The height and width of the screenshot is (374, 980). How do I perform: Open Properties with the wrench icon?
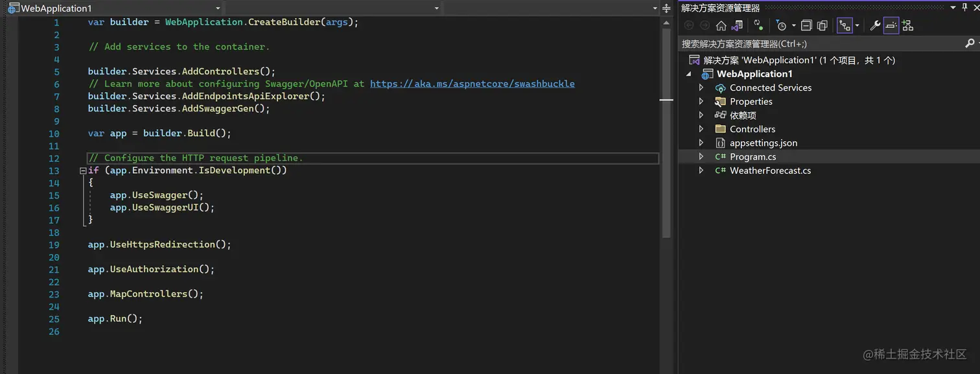tap(875, 26)
